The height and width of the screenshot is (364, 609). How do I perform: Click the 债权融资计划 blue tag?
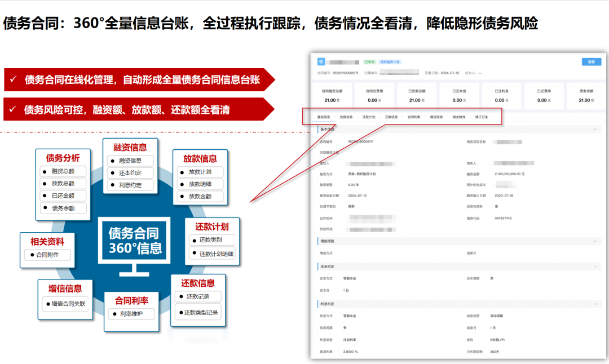(x=390, y=62)
